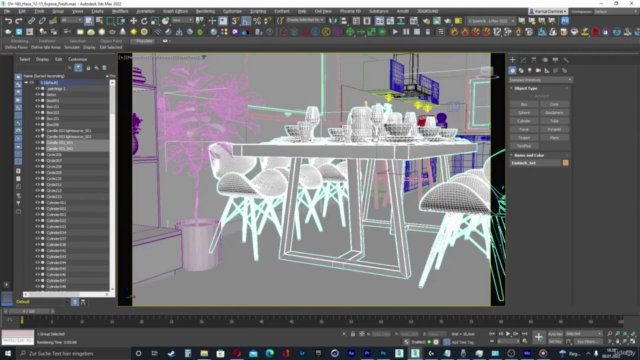Open the Create Selection Set dropdown
Image resolution: width=640 pixels, height=360 pixels.
305,20
